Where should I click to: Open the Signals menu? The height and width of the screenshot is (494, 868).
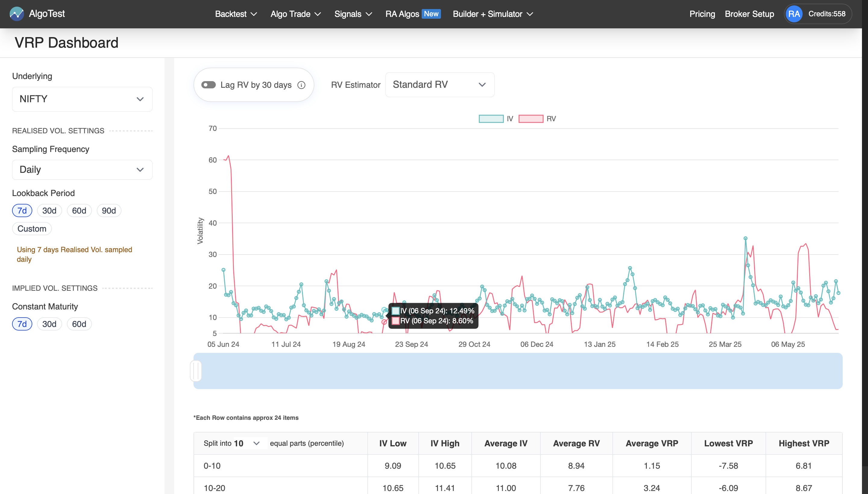click(x=353, y=14)
